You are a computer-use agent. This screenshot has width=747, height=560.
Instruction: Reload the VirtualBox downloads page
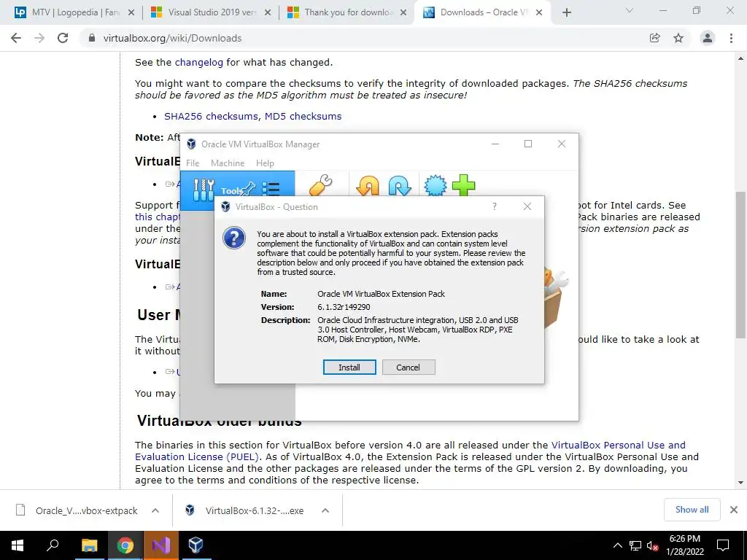tap(63, 38)
